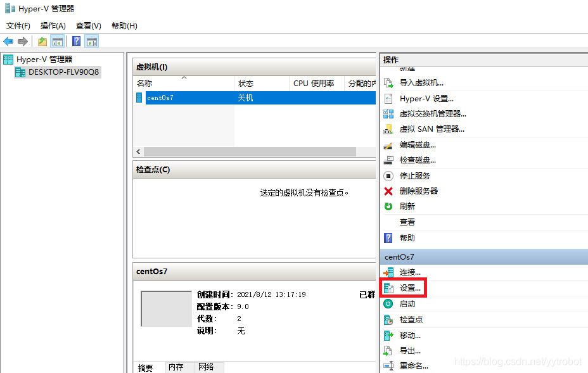
Task: Click 刷新 action
Action: point(407,206)
